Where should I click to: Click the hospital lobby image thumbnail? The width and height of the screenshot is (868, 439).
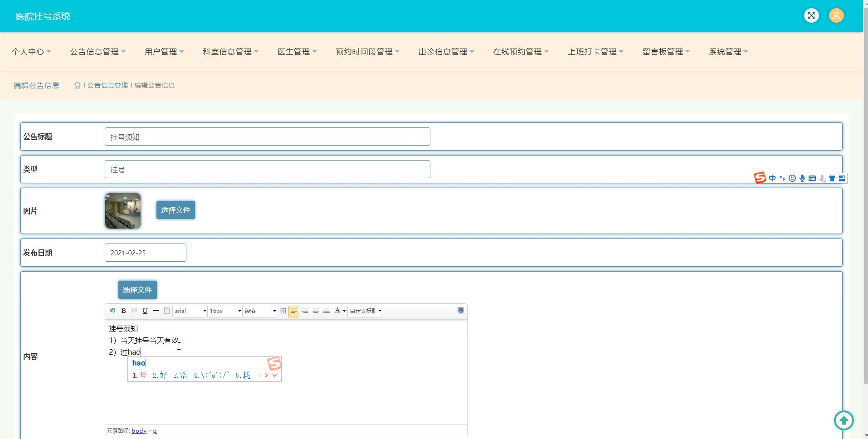pos(123,211)
